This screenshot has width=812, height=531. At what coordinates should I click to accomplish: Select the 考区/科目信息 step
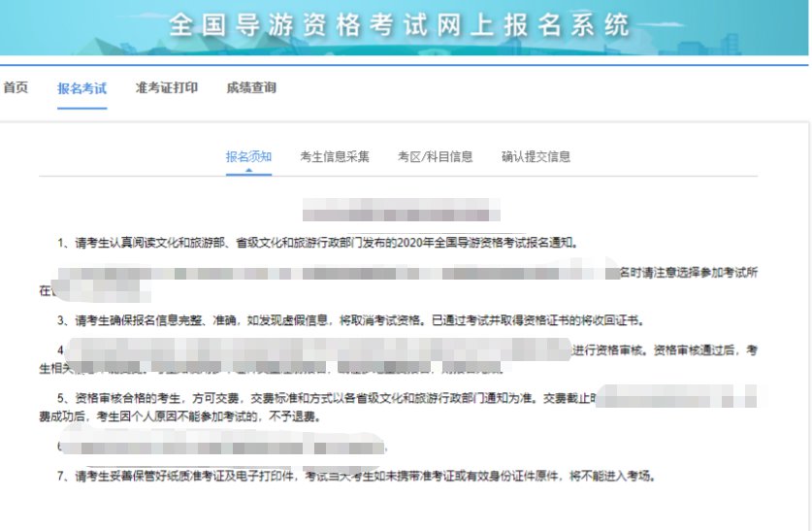(x=435, y=156)
